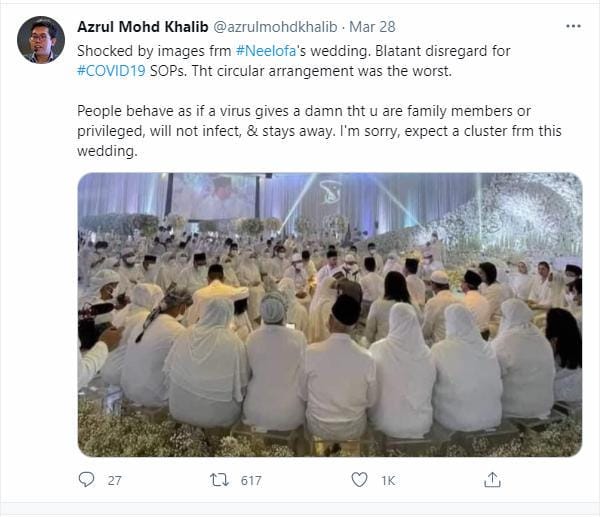Click the reply count 27
This screenshot has height=517, width=605.
(114, 480)
